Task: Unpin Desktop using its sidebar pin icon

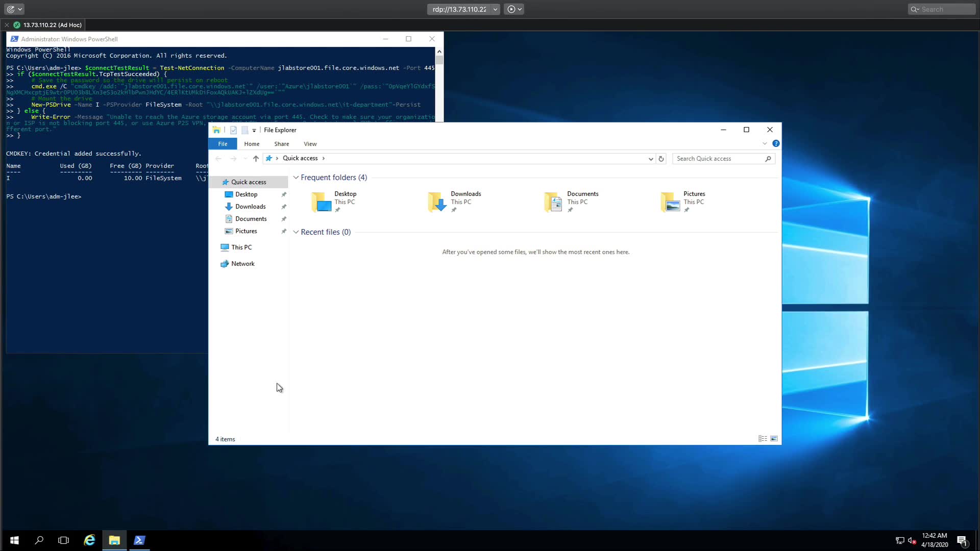Action: click(284, 194)
